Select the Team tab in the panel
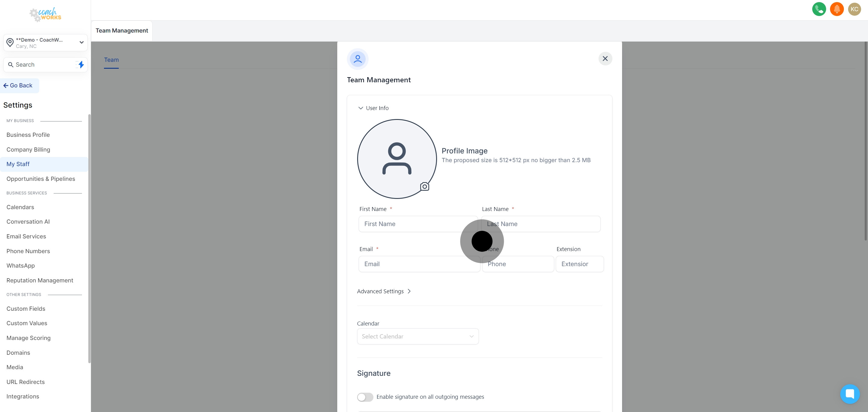 click(x=111, y=60)
